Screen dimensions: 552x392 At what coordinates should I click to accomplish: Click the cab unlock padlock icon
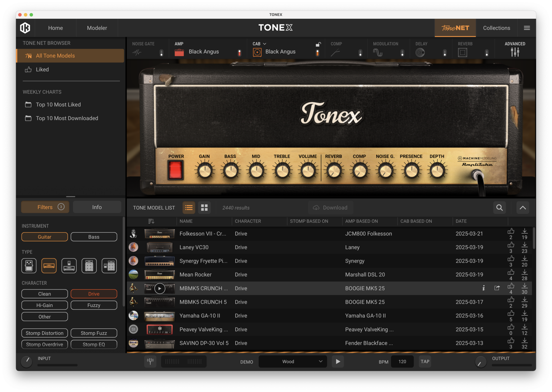318,44
